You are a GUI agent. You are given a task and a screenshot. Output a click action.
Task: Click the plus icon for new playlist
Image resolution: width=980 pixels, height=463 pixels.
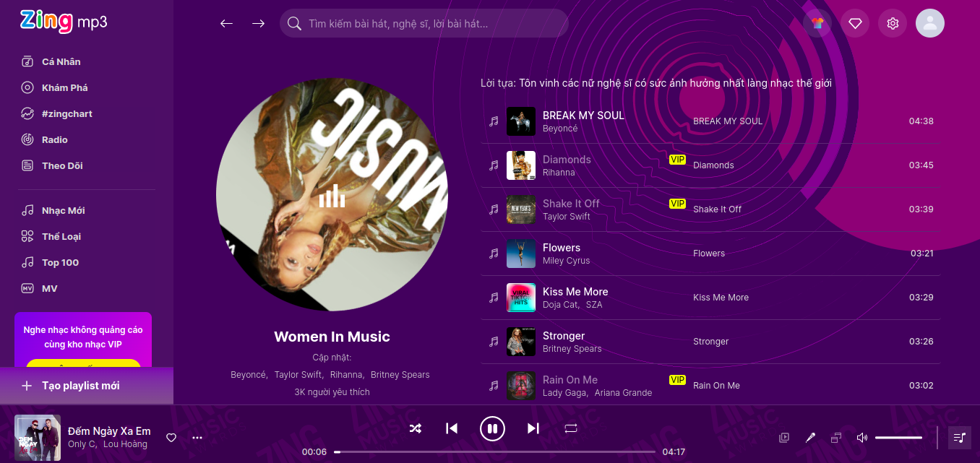tap(27, 386)
